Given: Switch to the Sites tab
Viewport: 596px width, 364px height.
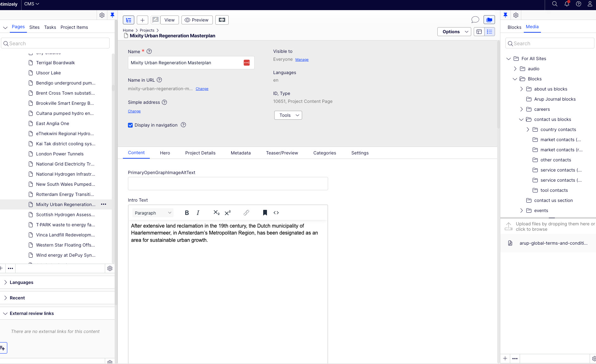Looking at the screenshot, I should [35, 27].
